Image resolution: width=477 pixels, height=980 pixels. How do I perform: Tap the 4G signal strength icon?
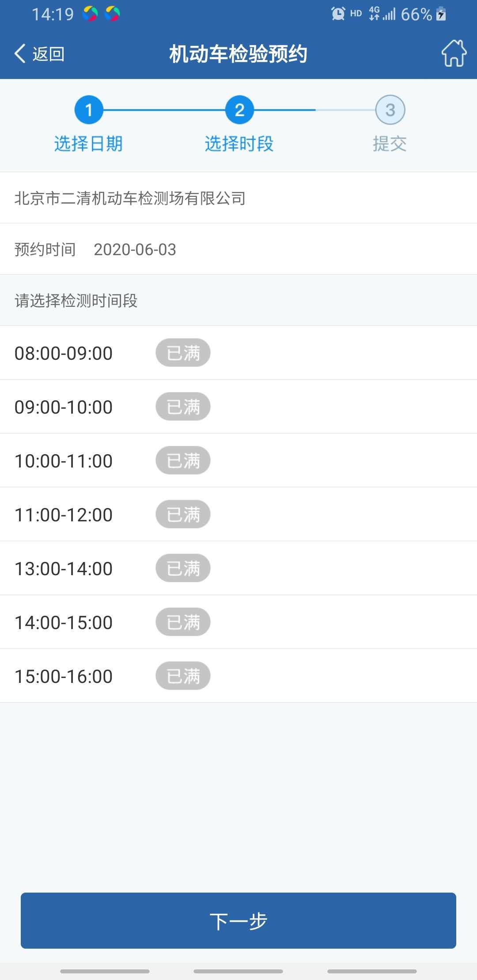[382, 14]
